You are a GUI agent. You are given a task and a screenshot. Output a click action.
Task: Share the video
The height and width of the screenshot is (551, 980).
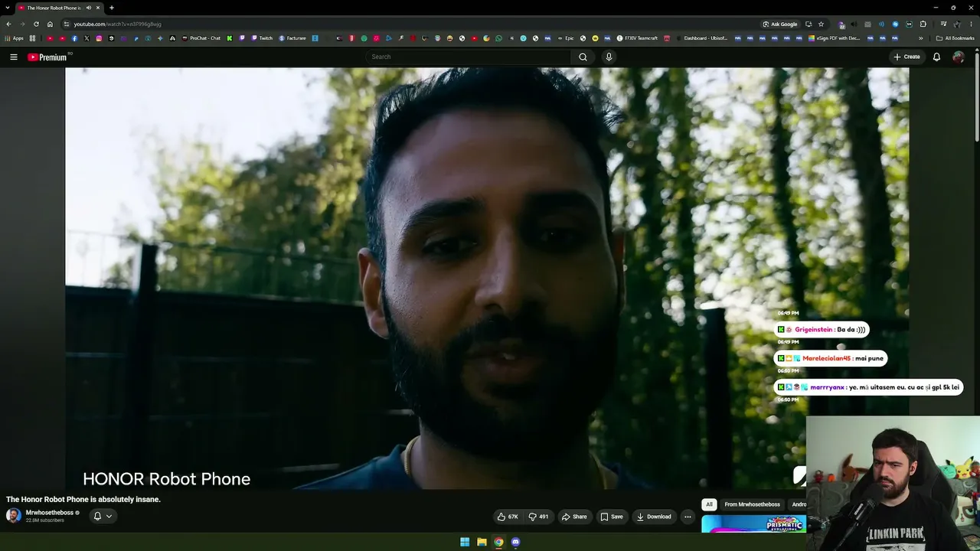point(574,517)
